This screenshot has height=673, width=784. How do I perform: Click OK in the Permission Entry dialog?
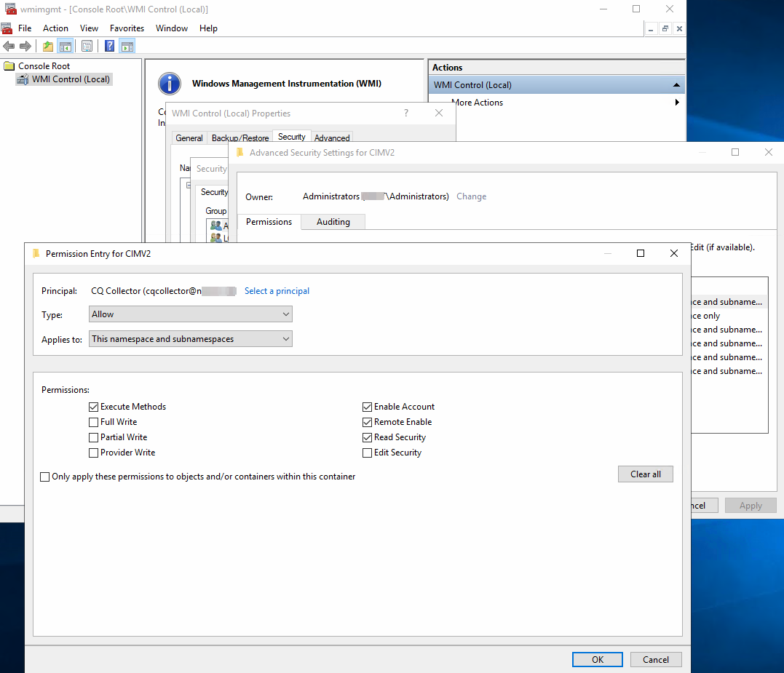tap(598, 659)
